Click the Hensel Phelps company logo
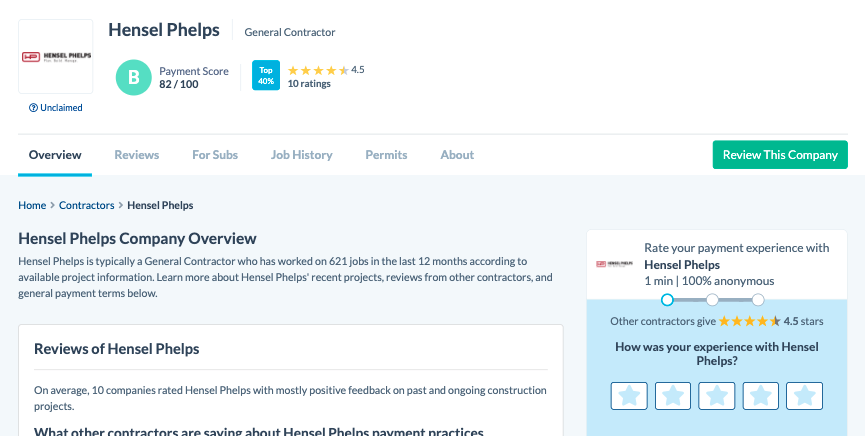Viewport: 865px width, 436px height. point(56,57)
